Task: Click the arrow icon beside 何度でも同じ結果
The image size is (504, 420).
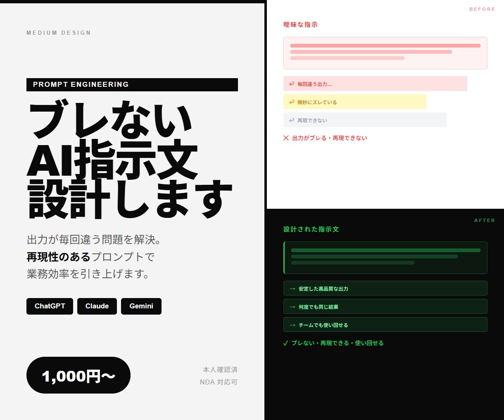Action: coord(292,307)
